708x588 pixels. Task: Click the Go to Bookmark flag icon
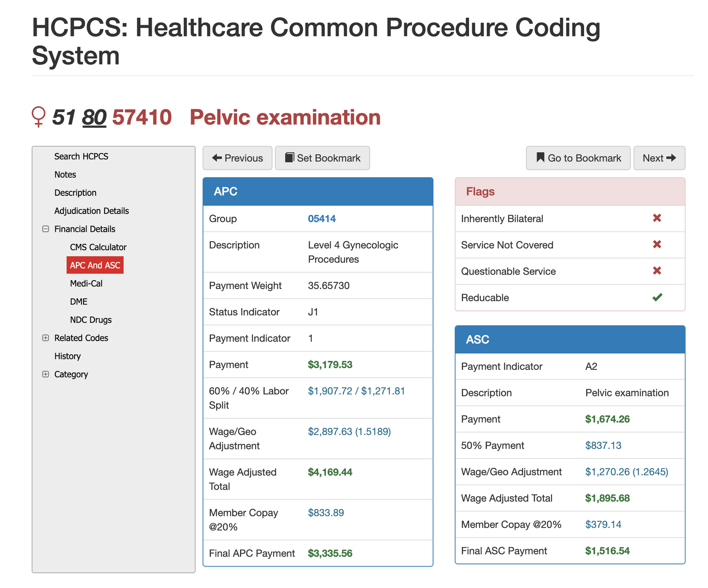tap(540, 158)
